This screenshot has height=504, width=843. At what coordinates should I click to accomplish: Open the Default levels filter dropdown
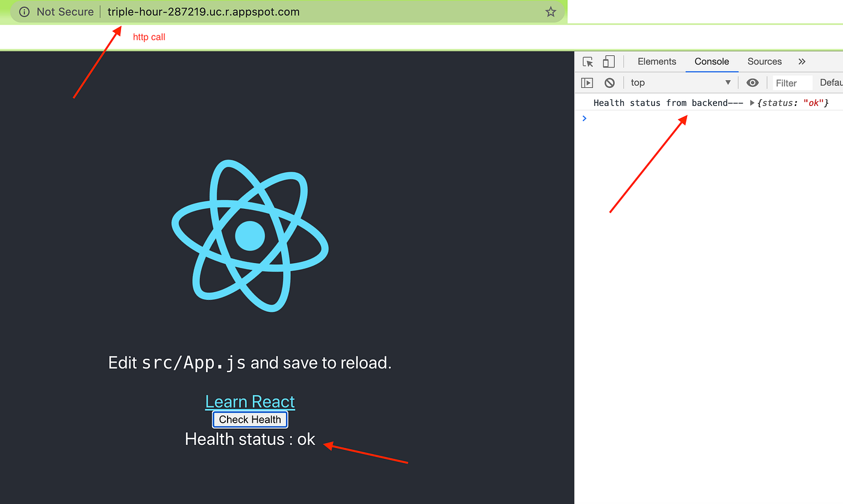(833, 82)
